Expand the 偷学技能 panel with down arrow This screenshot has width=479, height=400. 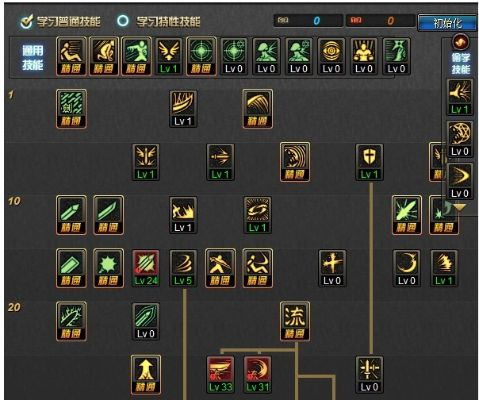(x=460, y=208)
